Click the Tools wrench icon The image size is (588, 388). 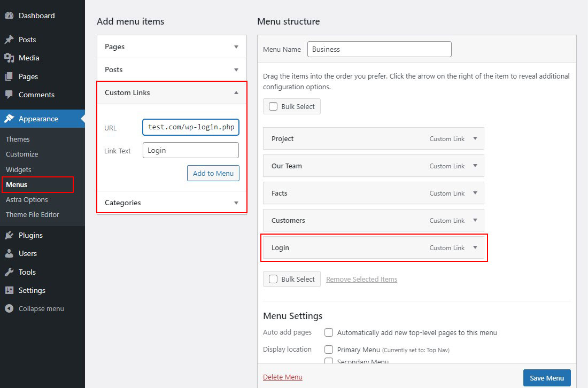(x=9, y=272)
